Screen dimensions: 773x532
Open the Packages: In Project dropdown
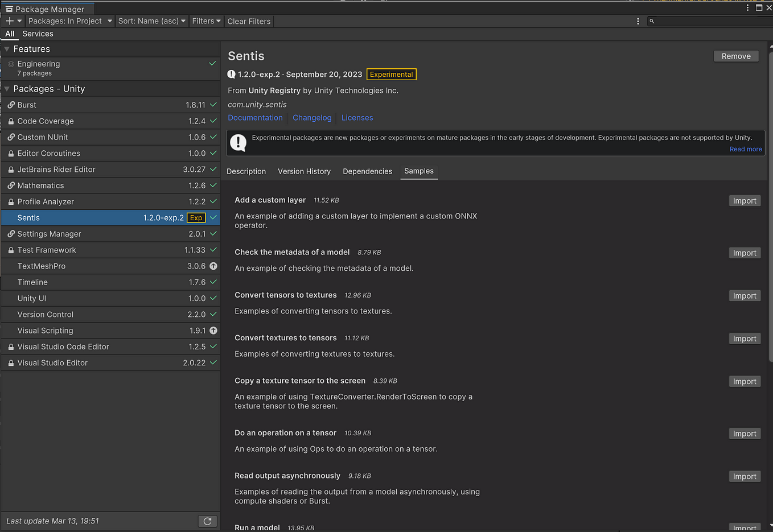point(70,21)
